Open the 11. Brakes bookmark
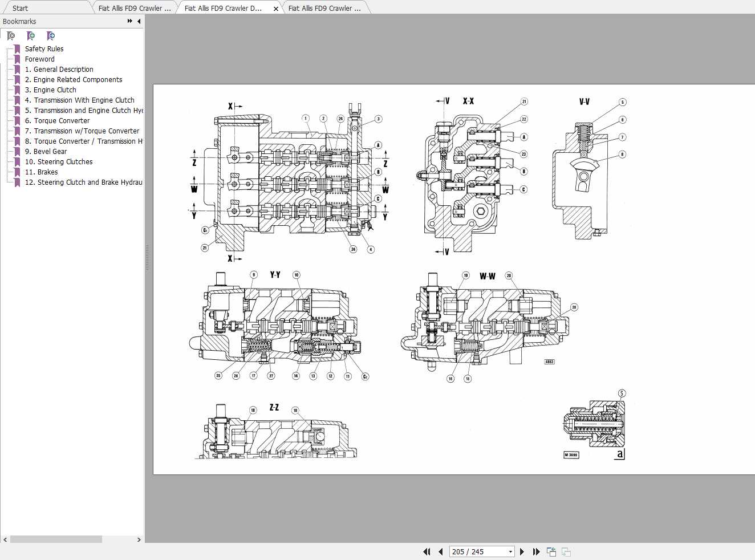 41,172
